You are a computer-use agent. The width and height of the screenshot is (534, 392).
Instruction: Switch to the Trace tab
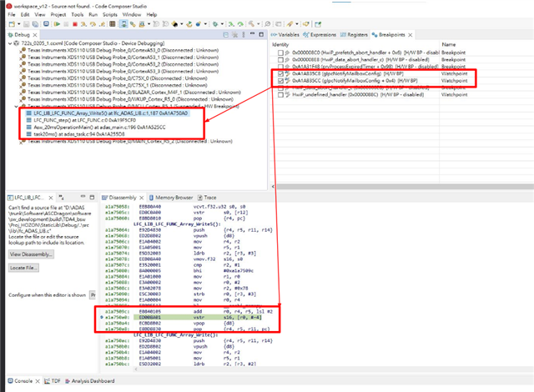pos(207,198)
